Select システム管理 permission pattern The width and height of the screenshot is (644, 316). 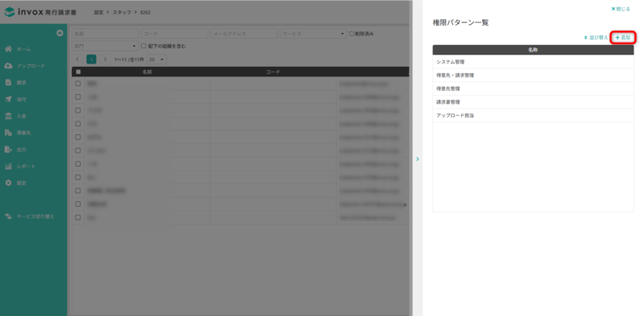[533, 62]
